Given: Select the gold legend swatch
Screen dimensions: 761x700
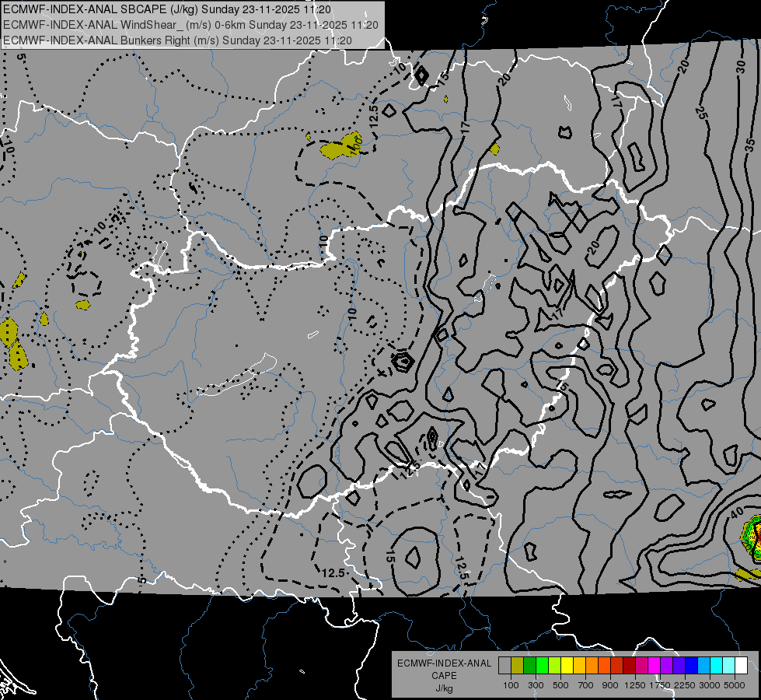Looking at the screenshot, I should (x=579, y=666).
